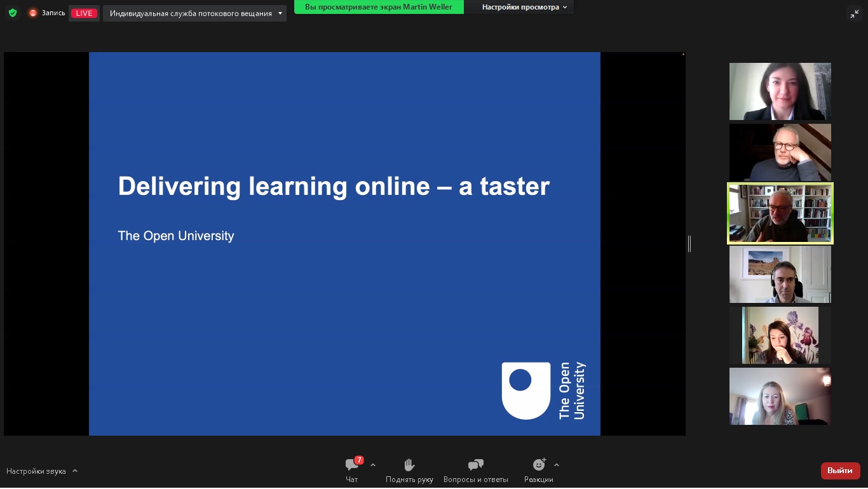
Task: Click the Raise Hand (Поднять руку) icon
Action: coord(409,465)
